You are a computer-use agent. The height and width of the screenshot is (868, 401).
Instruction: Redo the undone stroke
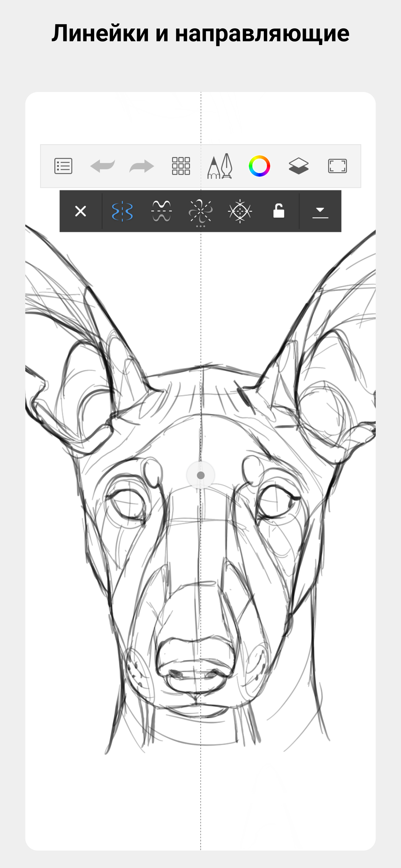[142, 166]
